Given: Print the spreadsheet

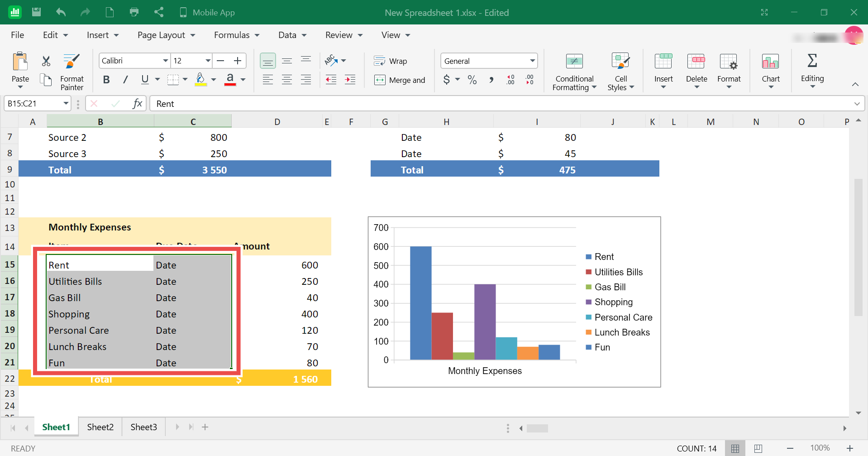Looking at the screenshot, I should pos(134,12).
